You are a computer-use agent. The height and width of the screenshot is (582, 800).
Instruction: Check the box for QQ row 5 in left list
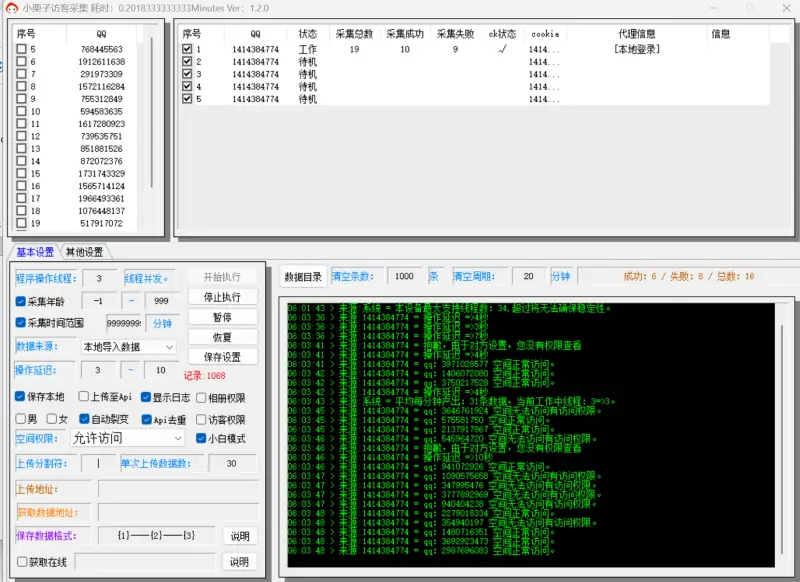22,49
